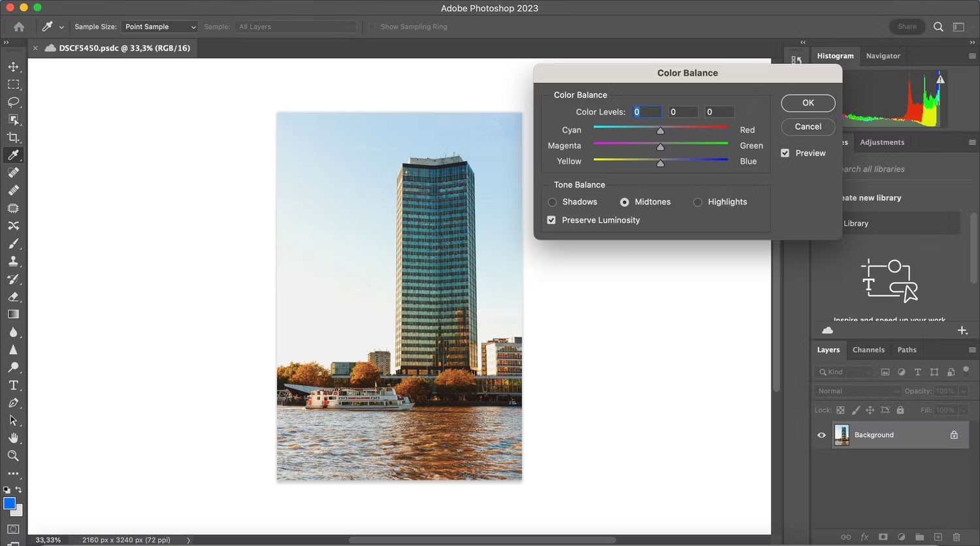
Task: Select the Lasso tool
Action: click(x=13, y=102)
